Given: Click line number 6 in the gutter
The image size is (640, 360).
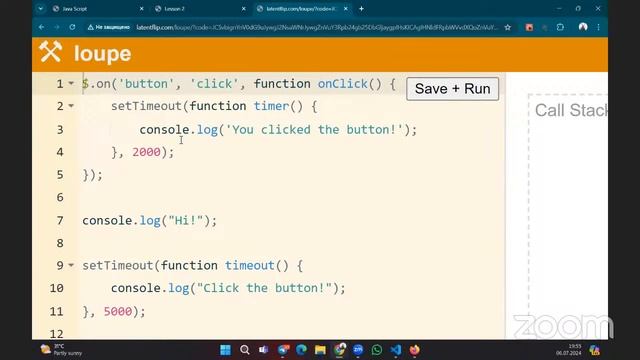Looking at the screenshot, I should [x=60, y=198].
